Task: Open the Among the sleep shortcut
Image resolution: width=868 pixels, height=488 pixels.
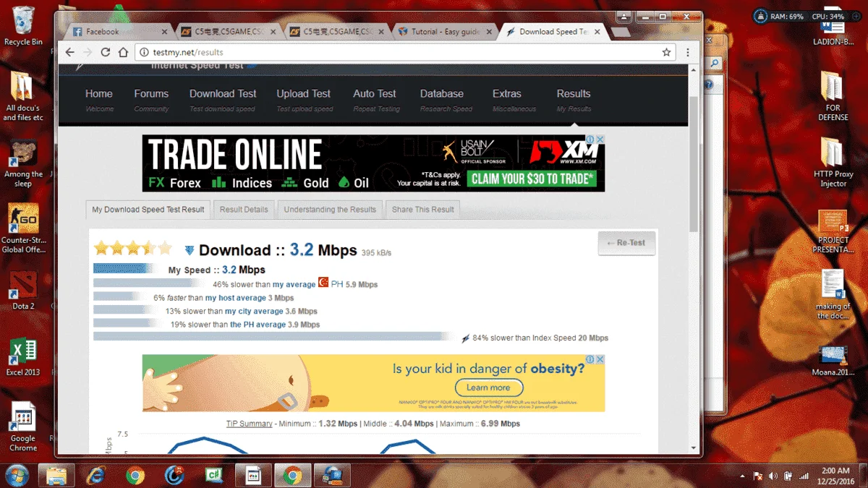Action: (23, 164)
